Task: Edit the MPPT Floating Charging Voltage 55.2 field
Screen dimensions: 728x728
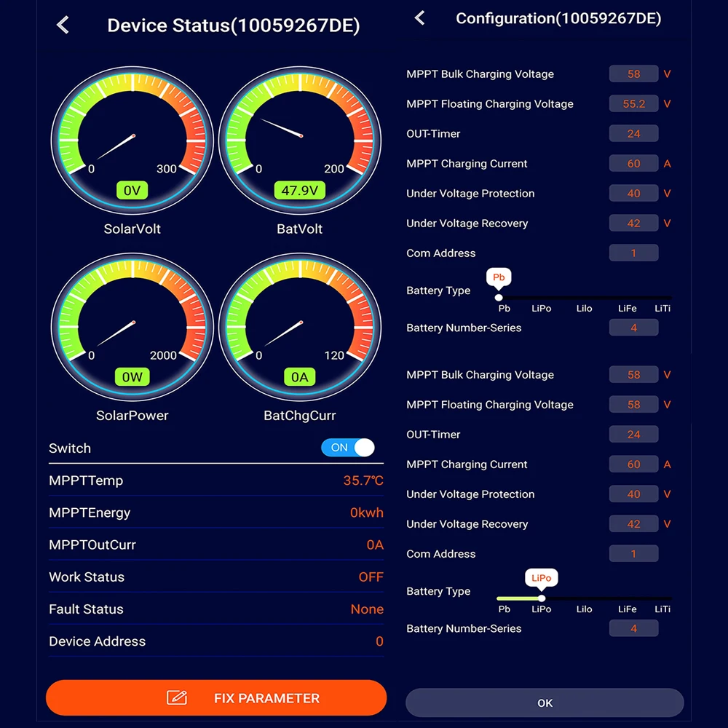Action: coord(634,103)
